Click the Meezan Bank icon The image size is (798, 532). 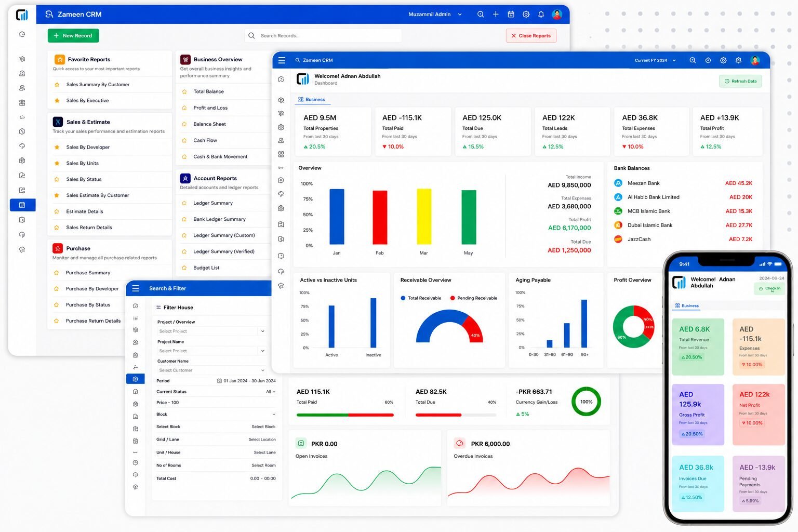pyautogui.click(x=618, y=183)
